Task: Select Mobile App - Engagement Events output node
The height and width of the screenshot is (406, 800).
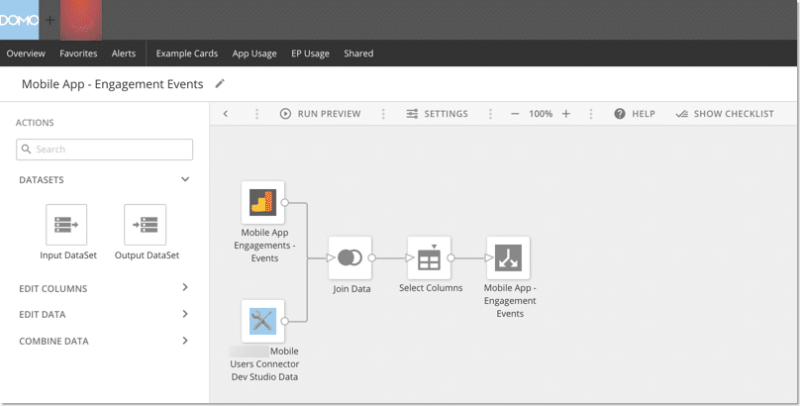Action: 508,258
